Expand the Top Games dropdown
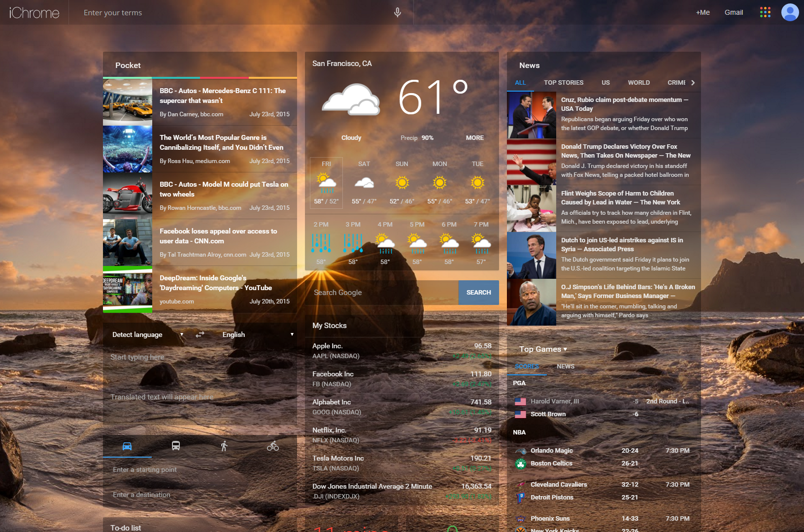The height and width of the screenshot is (532, 804). pyautogui.click(x=543, y=349)
